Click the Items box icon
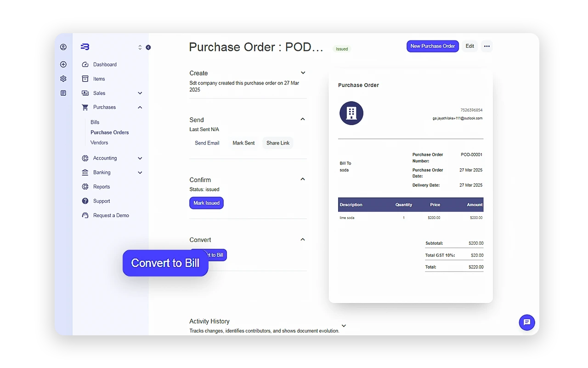Screen dimensions: 588x368 [85, 79]
